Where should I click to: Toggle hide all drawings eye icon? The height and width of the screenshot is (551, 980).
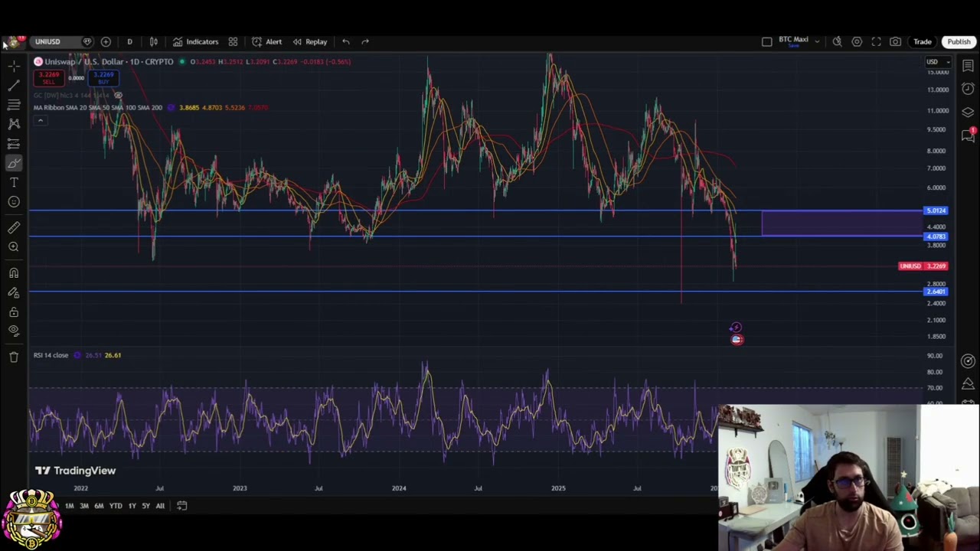14,331
